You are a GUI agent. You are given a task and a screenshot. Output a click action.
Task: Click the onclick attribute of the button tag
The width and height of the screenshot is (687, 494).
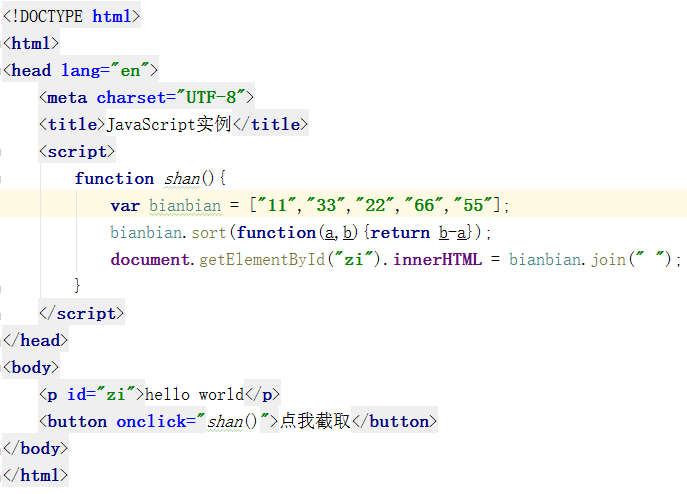(x=151, y=421)
